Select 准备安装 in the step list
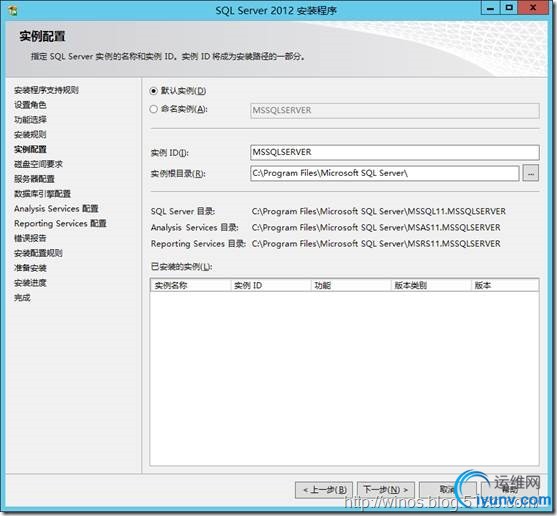Image resolution: width=557 pixels, height=516 pixels. coord(30,268)
